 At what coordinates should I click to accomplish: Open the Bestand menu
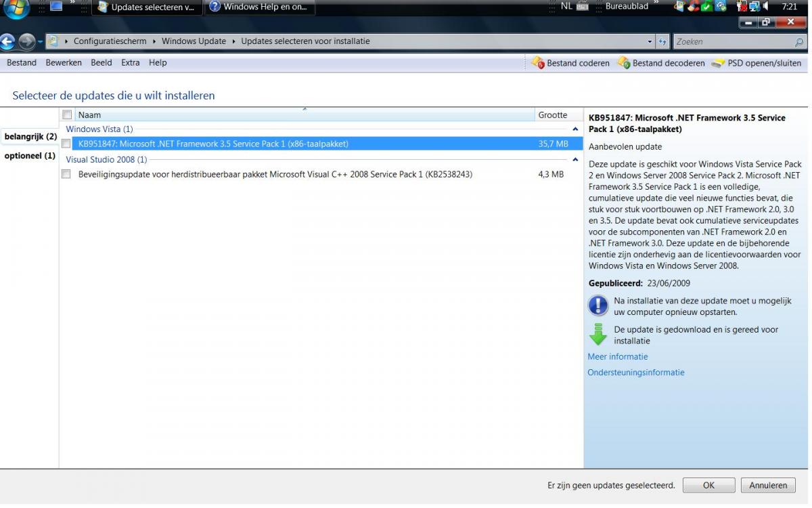[22, 63]
